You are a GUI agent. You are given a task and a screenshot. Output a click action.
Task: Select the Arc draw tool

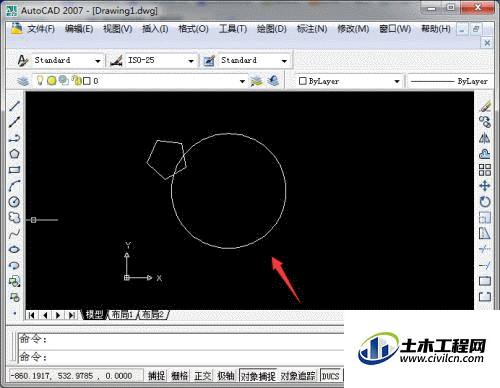tap(14, 186)
